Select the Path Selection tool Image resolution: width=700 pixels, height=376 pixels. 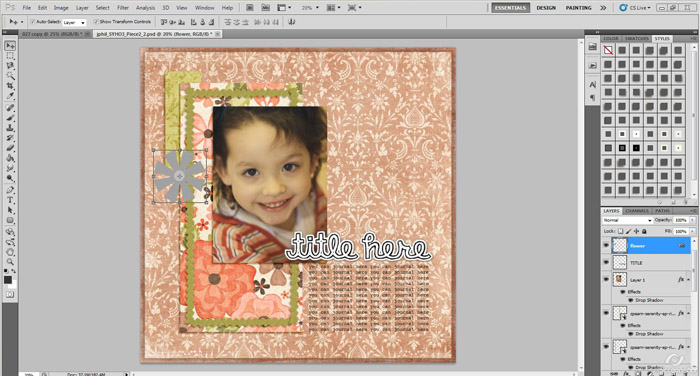pos(10,210)
